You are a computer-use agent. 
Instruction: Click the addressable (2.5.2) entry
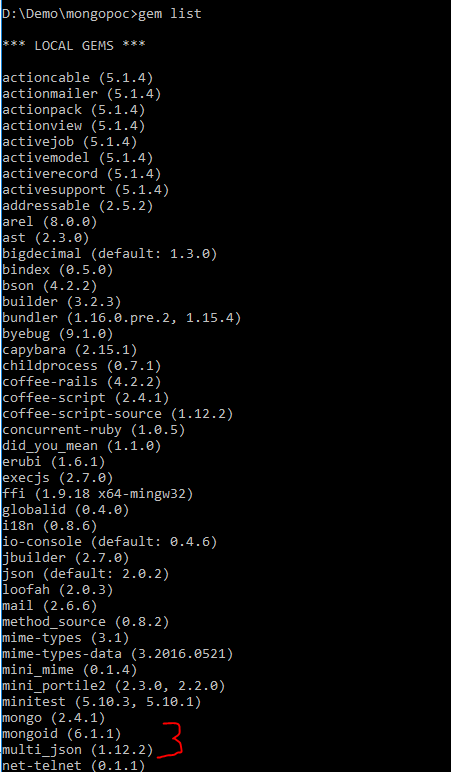tap(78, 206)
